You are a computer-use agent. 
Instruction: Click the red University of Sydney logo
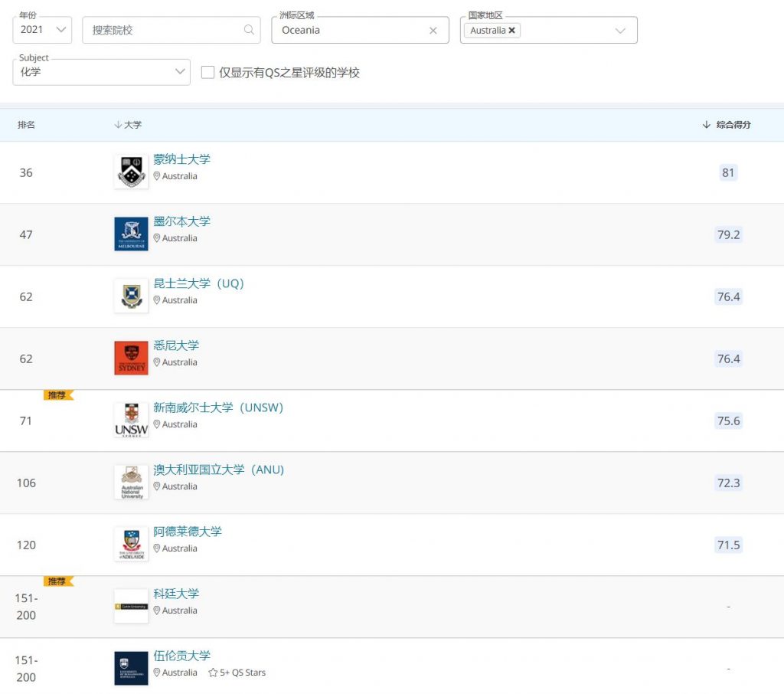[x=131, y=358]
